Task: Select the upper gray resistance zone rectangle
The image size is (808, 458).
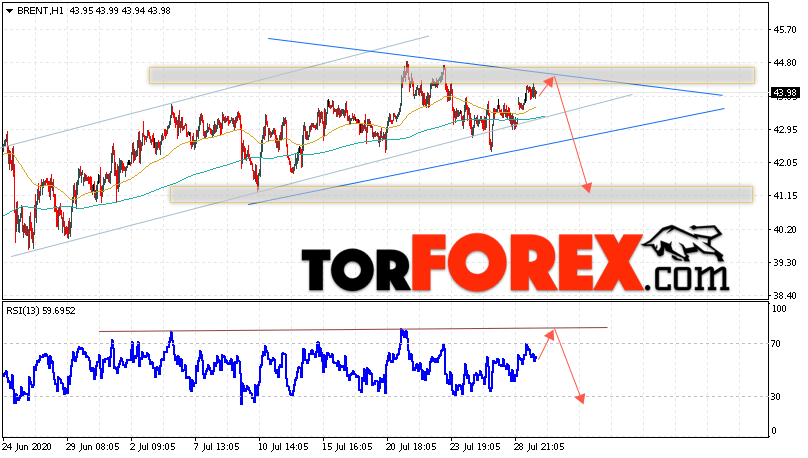Action: [x=452, y=75]
